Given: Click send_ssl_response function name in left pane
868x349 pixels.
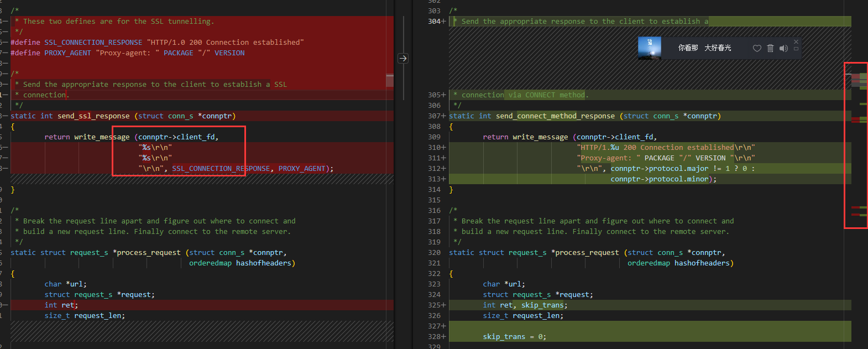Looking at the screenshot, I should (x=93, y=116).
